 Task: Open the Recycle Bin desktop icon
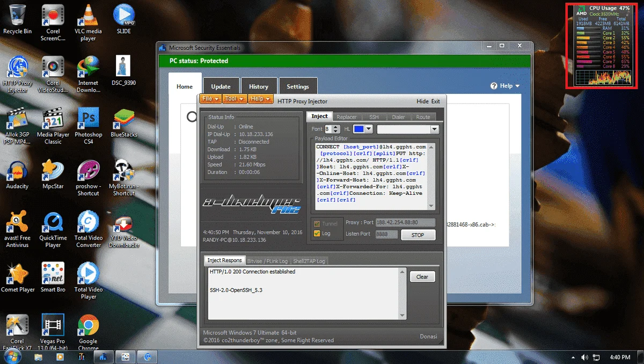tap(17, 19)
